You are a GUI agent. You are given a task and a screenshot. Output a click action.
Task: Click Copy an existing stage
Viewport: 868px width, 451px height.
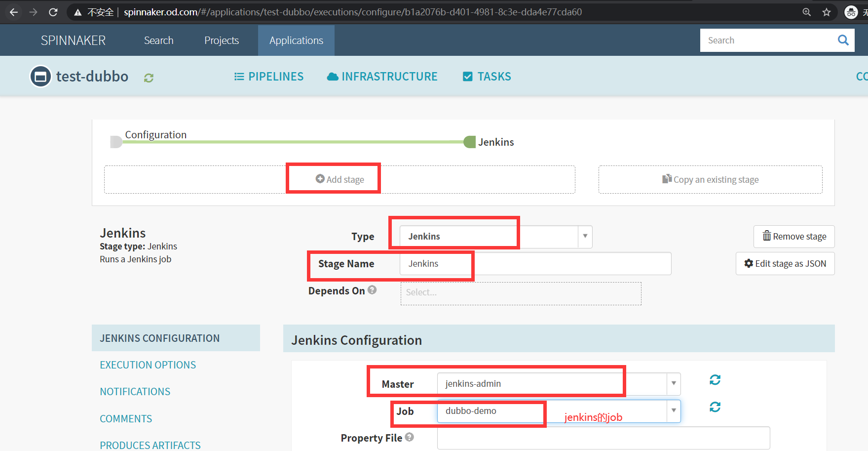711,179
